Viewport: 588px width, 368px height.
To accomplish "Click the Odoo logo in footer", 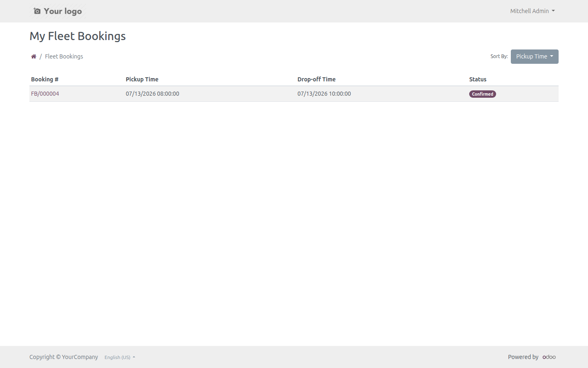I will [x=549, y=357].
